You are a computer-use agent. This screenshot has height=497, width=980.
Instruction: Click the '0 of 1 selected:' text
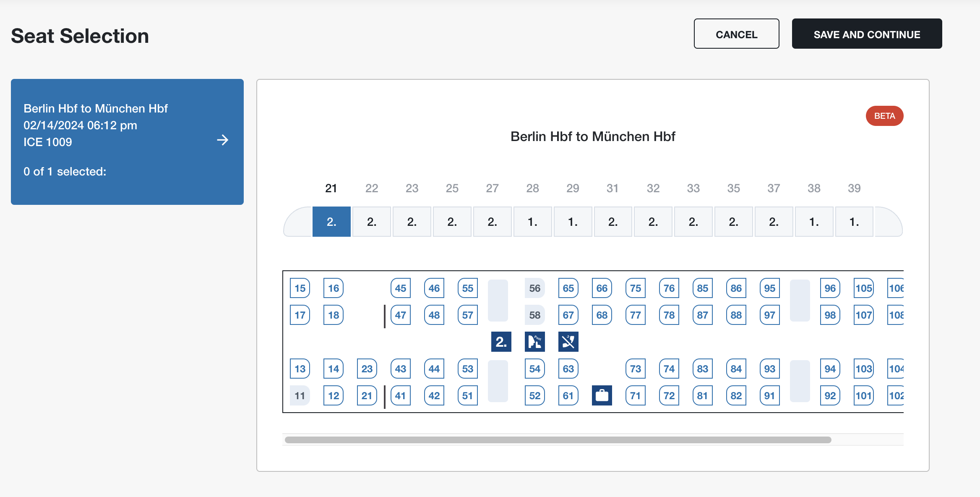click(x=65, y=171)
